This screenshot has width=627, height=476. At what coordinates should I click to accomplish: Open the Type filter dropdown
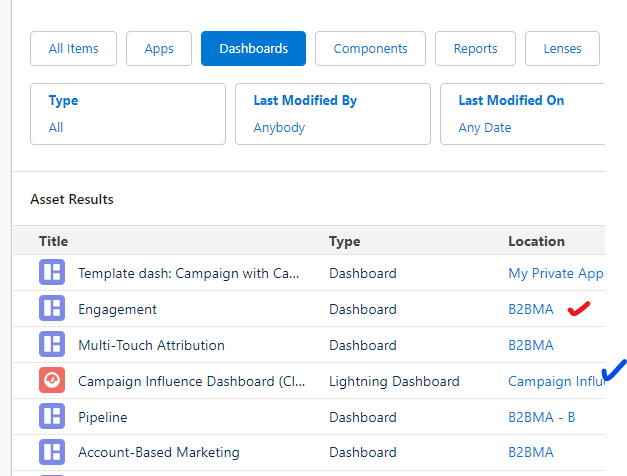[128, 114]
